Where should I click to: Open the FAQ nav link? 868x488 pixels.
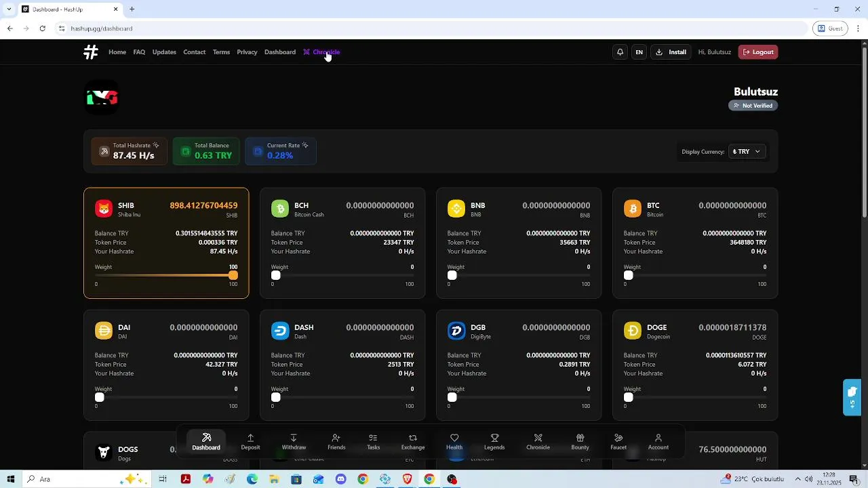[x=139, y=52]
